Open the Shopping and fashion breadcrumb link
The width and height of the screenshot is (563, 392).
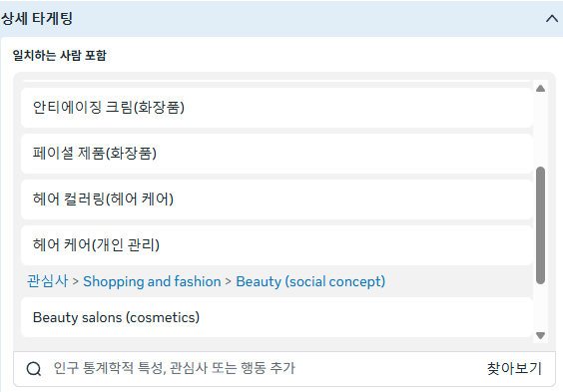(152, 281)
